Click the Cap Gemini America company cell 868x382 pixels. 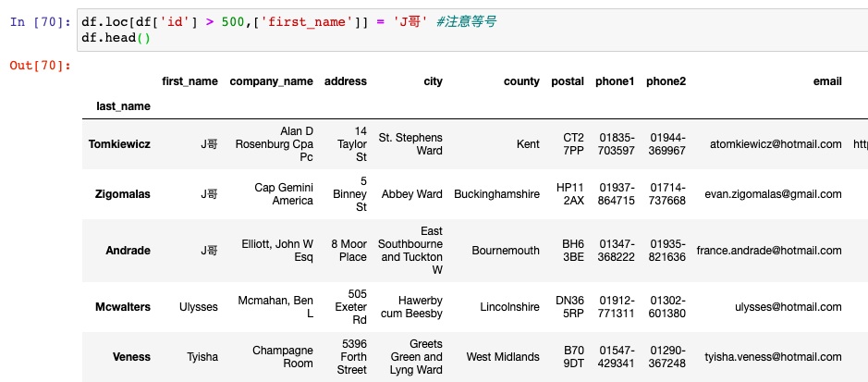284,194
